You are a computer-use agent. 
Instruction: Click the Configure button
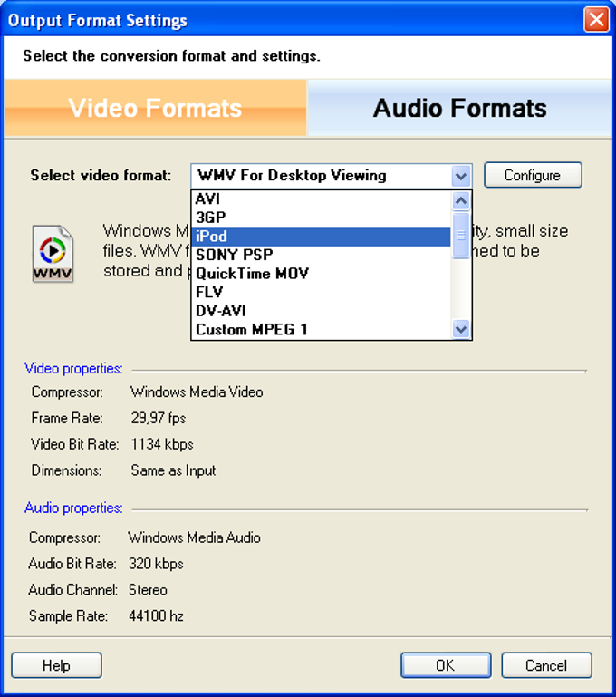click(x=533, y=175)
